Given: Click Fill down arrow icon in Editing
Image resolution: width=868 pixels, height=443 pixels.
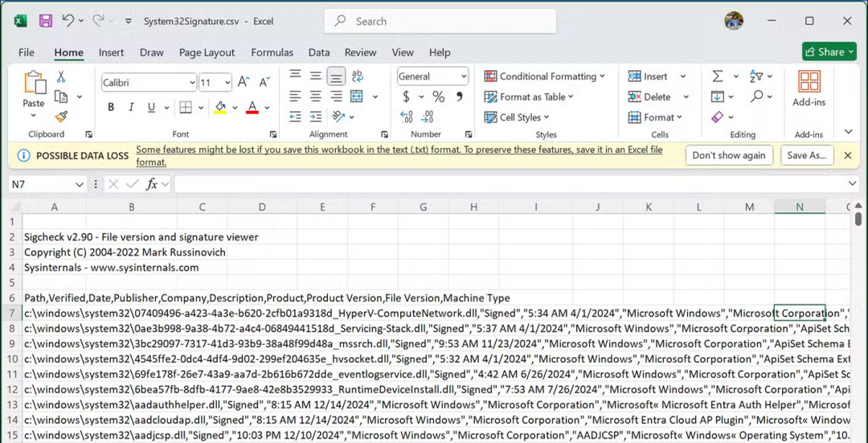Looking at the screenshot, I should click(718, 96).
